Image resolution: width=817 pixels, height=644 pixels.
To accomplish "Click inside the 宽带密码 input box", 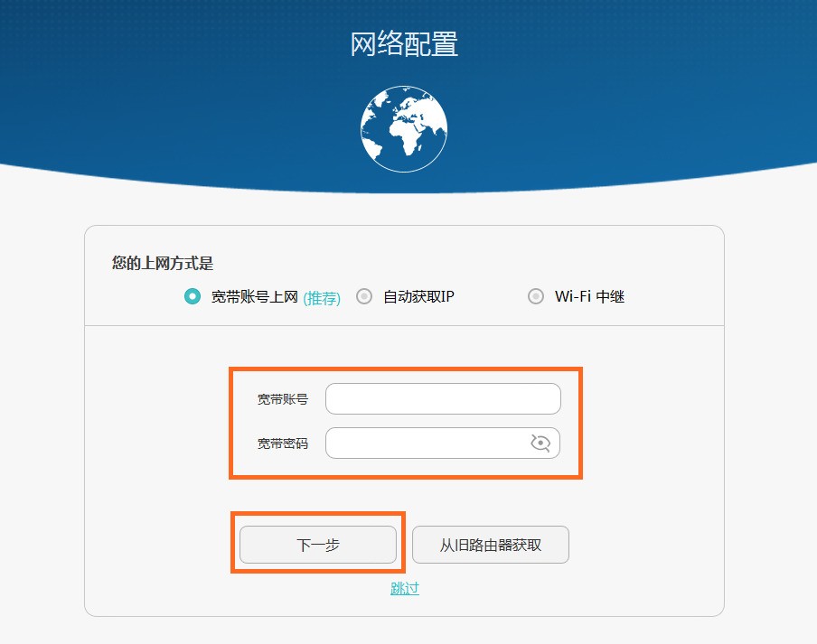I will [434, 443].
